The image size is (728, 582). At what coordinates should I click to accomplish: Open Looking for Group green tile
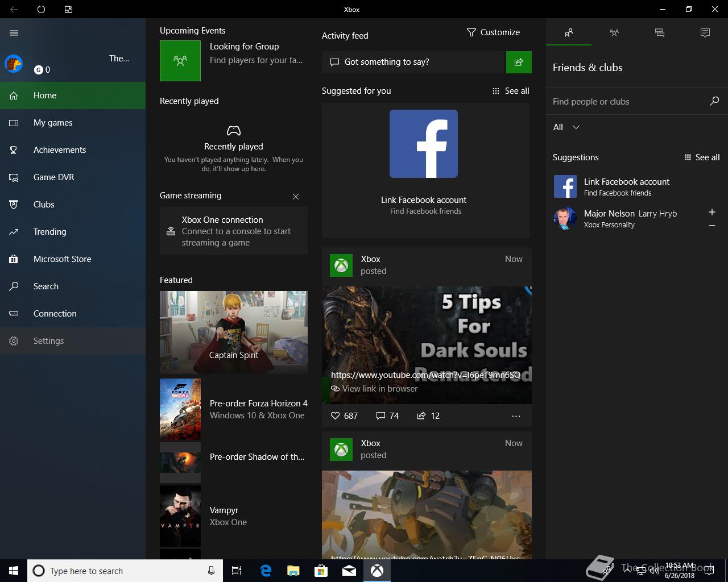180,61
